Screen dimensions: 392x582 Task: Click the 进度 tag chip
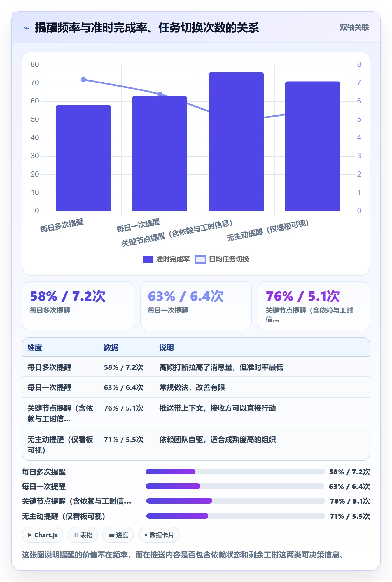click(x=118, y=535)
